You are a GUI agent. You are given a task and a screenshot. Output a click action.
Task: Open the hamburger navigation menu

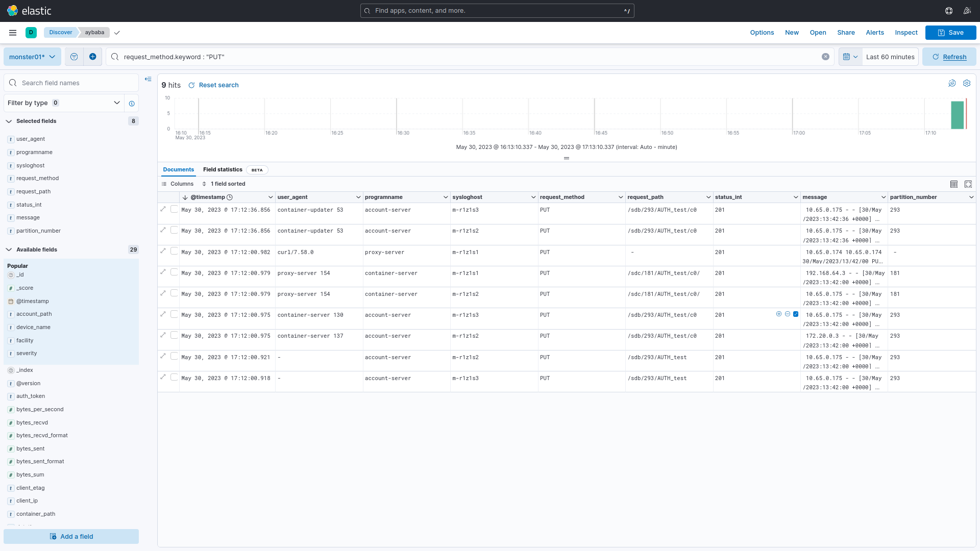(x=13, y=33)
